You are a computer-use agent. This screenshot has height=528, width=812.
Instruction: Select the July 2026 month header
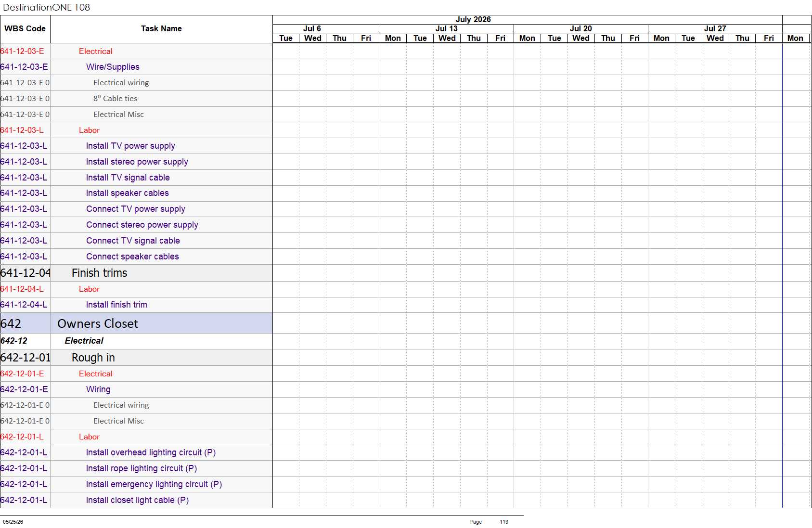tap(473, 20)
